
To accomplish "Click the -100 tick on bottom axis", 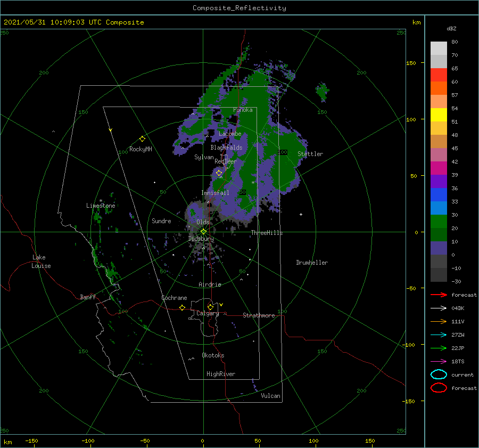I will point(88,441).
